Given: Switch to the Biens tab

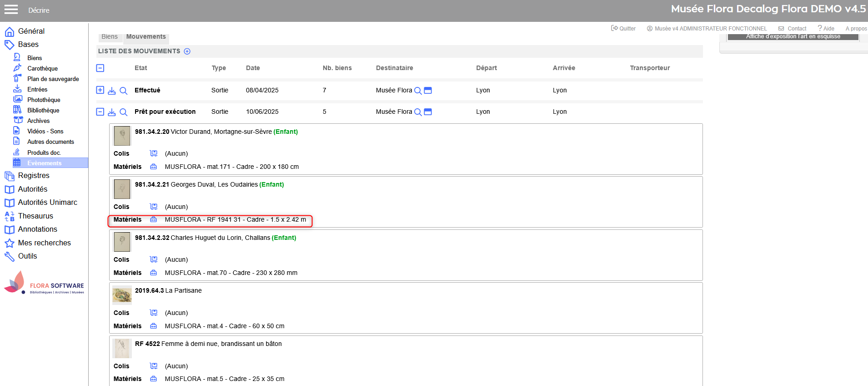Looking at the screenshot, I should coord(110,37).
